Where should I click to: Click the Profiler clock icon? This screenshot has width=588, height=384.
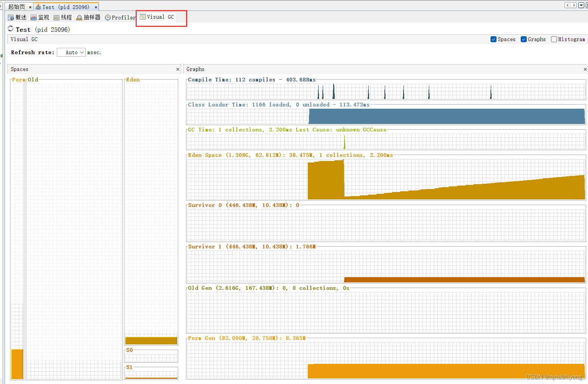108,18
